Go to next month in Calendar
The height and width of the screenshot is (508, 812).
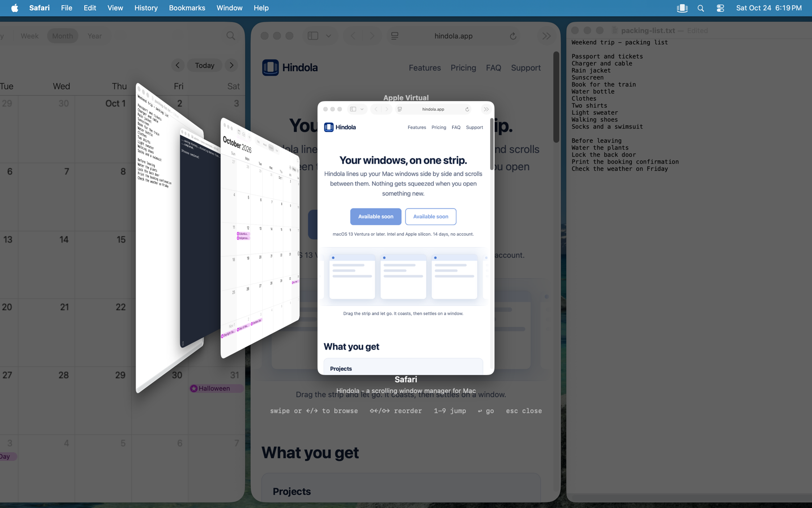click(x=231, y=65)
